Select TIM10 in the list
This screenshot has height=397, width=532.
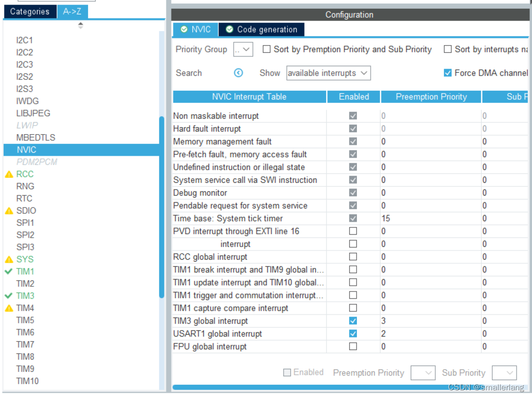(x=28, y=382)
